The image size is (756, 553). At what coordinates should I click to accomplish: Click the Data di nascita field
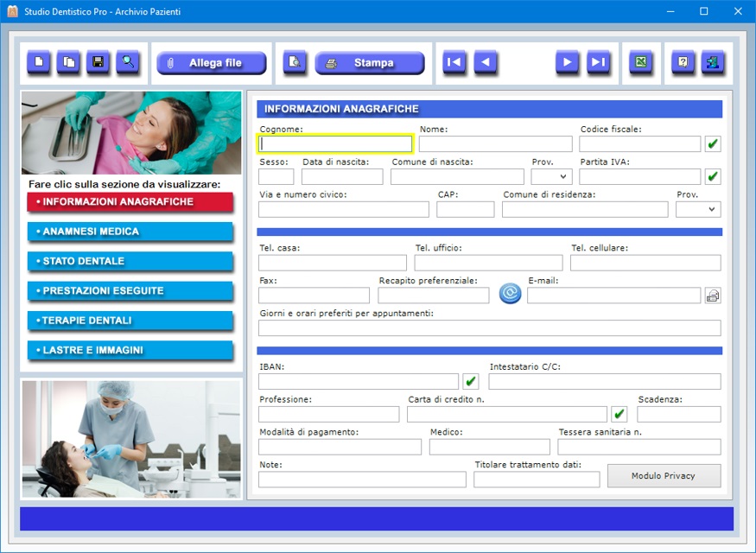(342, 176)
